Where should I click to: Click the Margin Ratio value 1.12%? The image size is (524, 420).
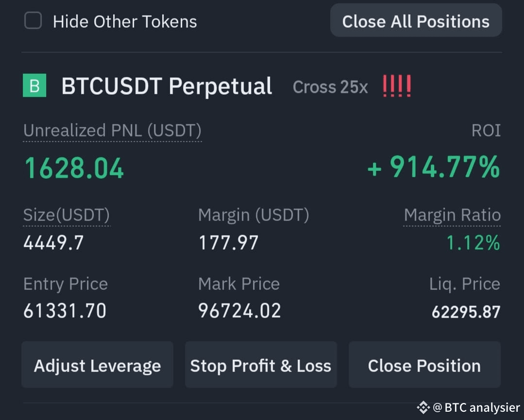[474, 242]
